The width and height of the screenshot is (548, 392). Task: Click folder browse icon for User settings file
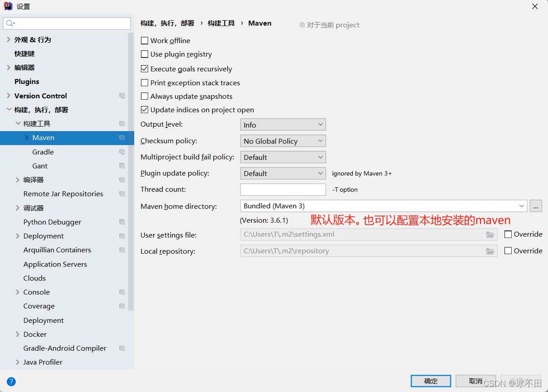coord(490,234)
